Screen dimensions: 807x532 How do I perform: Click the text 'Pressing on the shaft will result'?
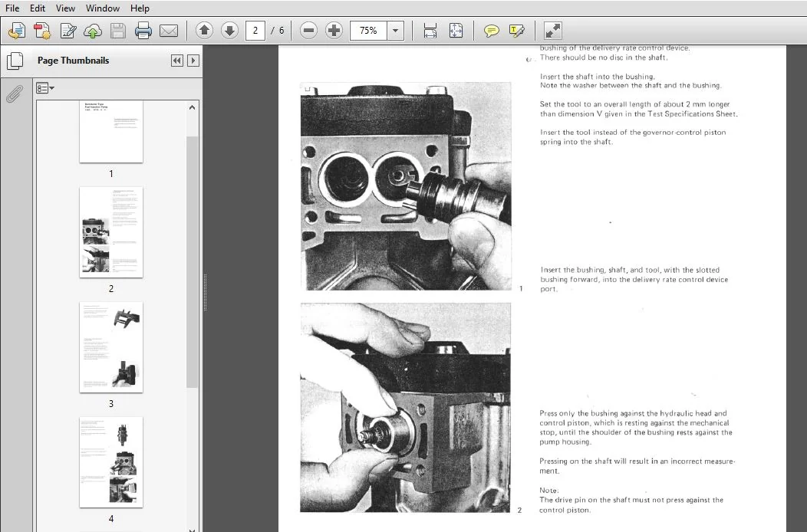tap(595, 461)
